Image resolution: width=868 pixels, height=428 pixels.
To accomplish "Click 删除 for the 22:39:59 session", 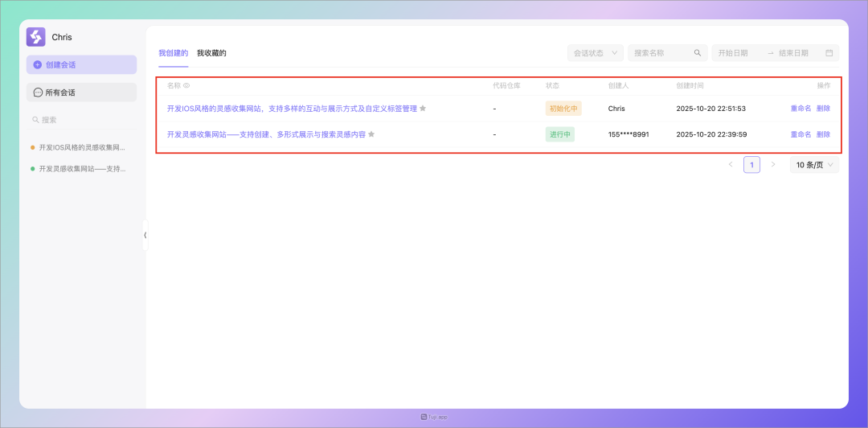I will click(823, 134).
